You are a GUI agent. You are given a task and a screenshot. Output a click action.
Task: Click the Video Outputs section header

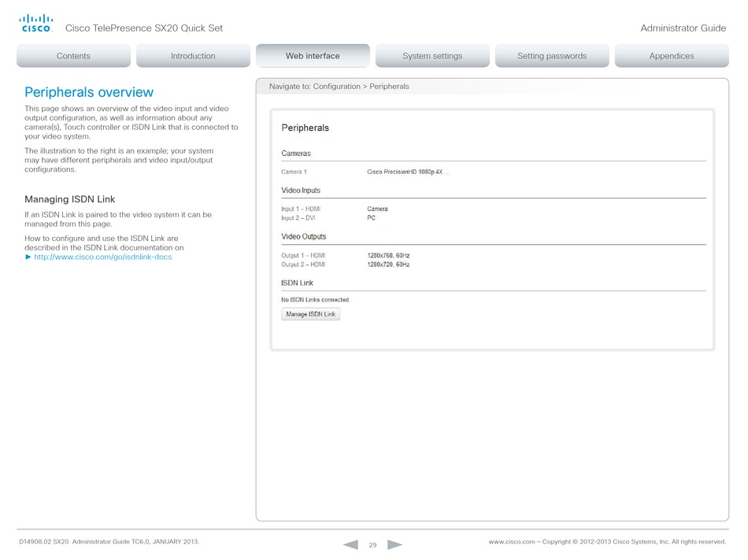click(x=304, y=236)
